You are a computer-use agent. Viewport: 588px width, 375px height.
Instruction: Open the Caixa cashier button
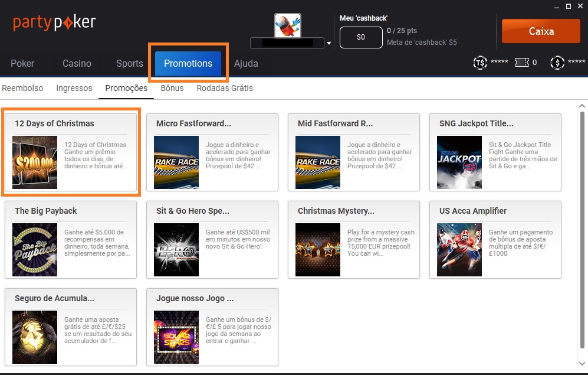pyautogui.click(x=541, y=31)
